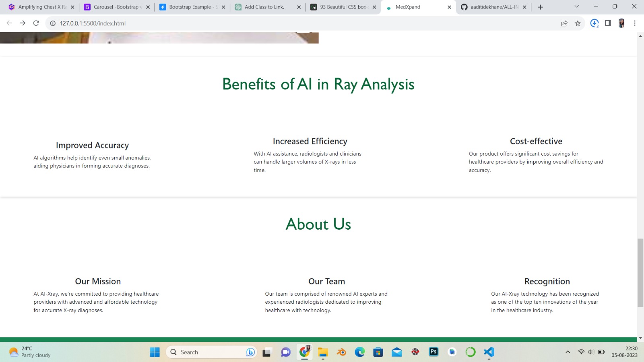Open Visual Studio Code from the taskbar

[489, 352]
